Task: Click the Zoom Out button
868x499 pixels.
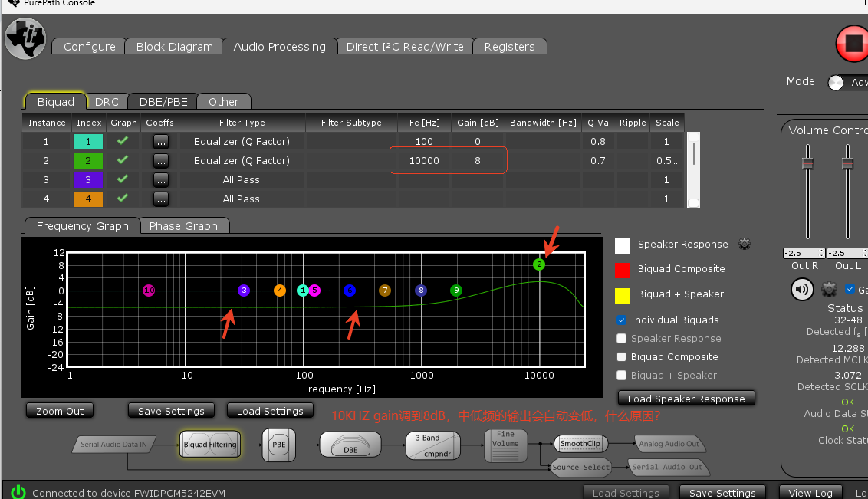Action: click(x=60, y=411)
